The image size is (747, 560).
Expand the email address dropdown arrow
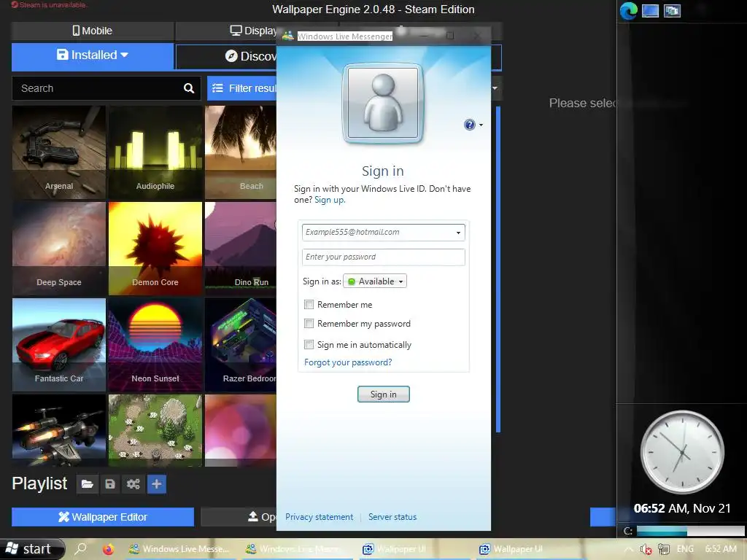(458, 233)
